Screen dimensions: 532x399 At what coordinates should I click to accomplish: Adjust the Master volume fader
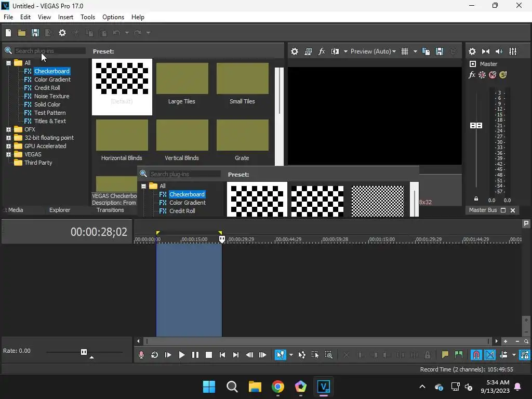tap(476, 126)
